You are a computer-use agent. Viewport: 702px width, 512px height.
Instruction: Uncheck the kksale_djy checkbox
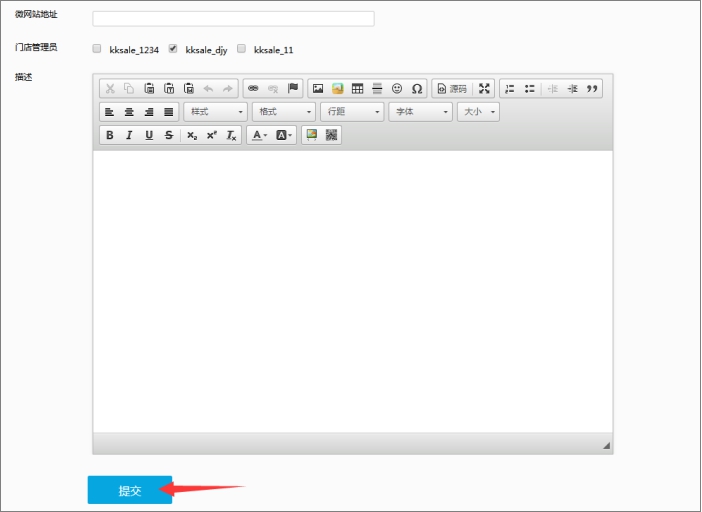coord(173,48)
